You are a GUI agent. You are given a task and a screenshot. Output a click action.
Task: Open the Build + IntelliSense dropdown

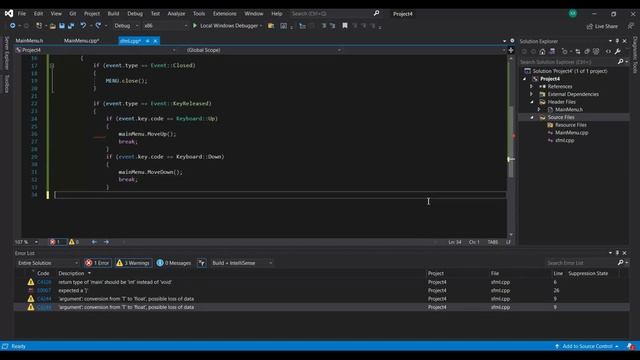click(x=242, y=263)
